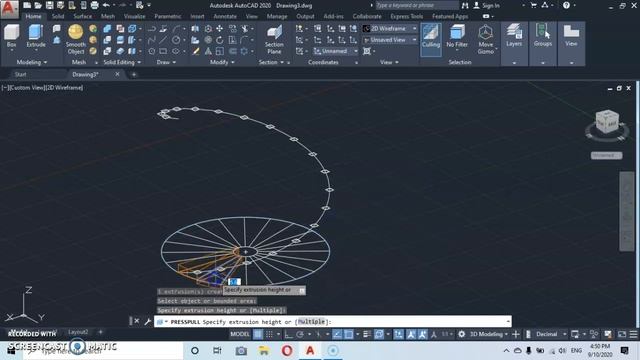Open the Start file tab
The width and height of the screenshot is (640, 360).
[x=20, y=74]
